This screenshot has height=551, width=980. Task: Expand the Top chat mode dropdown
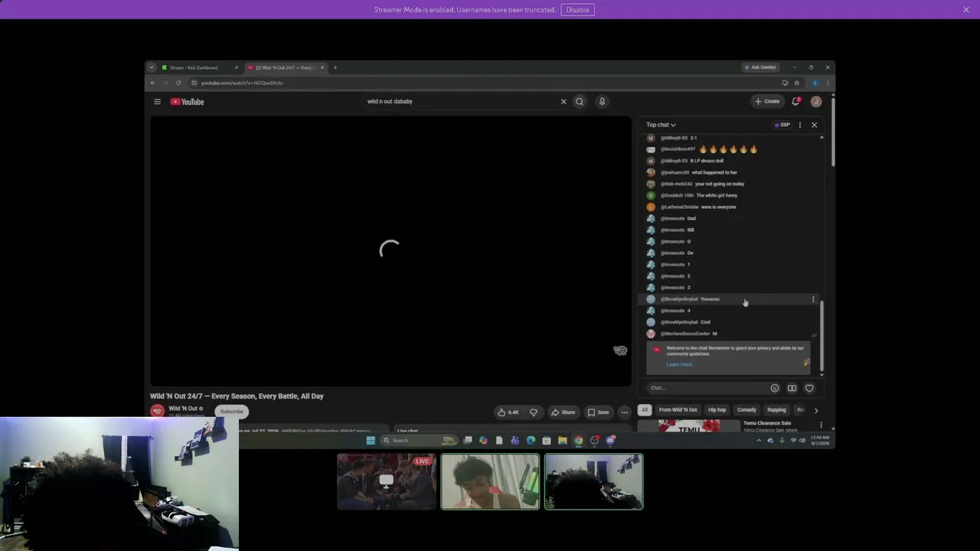click(x=661, y=125)
